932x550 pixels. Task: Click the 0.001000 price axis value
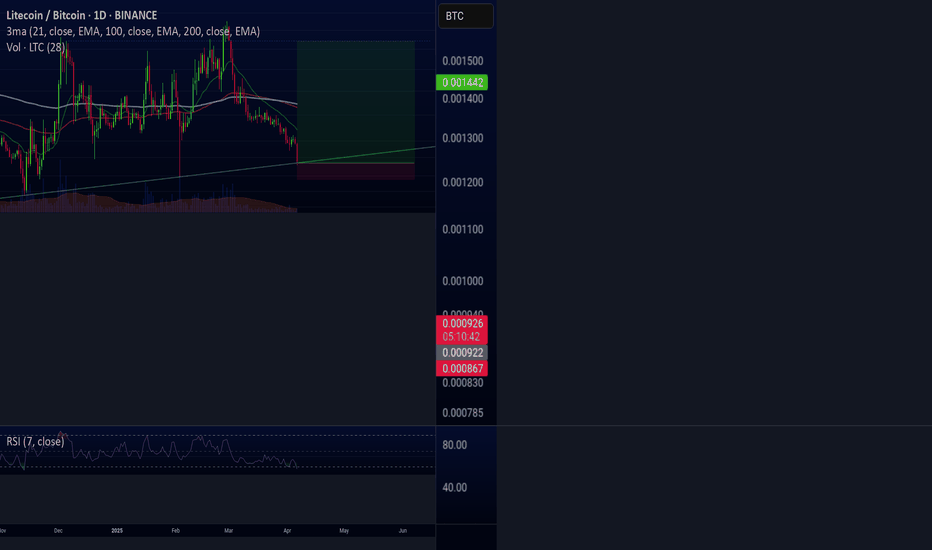[x=462, y=281]
